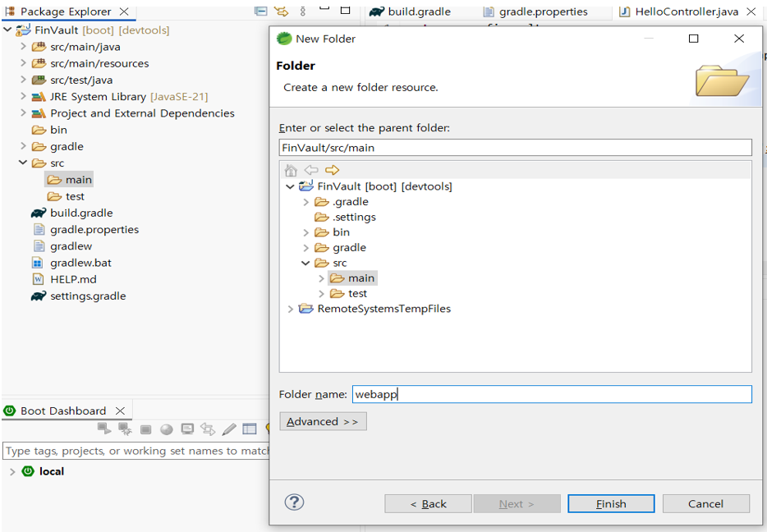Click Help question mark in New Folder dialog

click(x=294, y=502)
